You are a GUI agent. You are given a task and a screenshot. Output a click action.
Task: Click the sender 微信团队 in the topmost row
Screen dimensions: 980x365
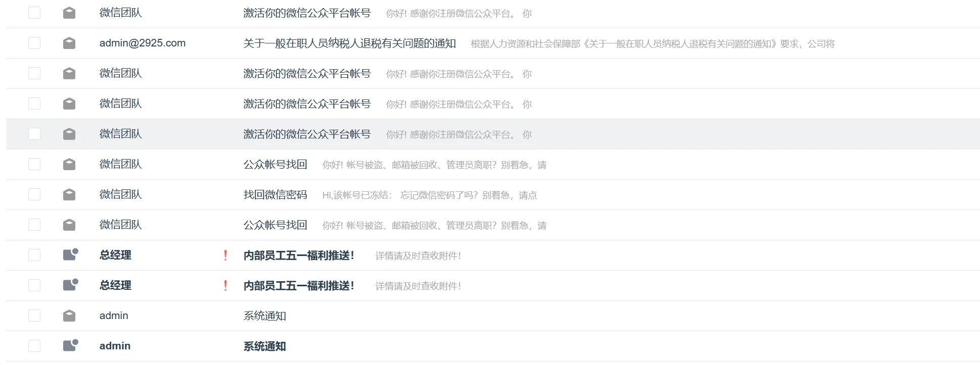point(121,13)
